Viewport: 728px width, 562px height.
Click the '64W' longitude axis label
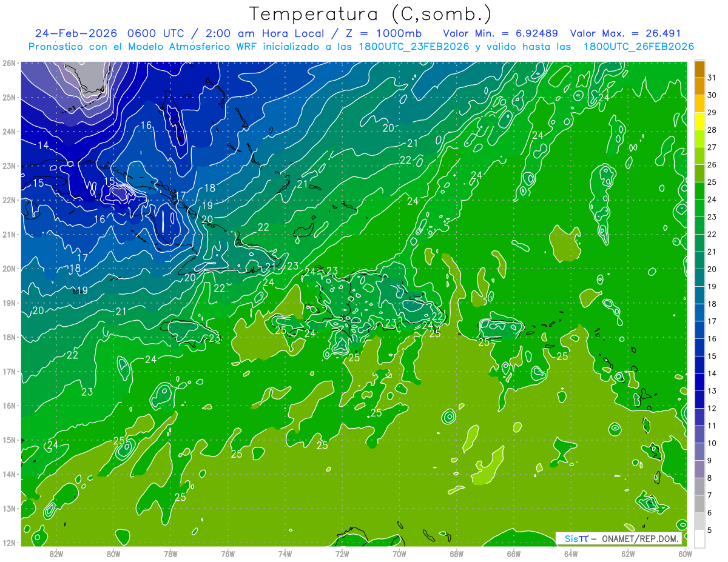pyautogui.click(x=571, y=554)
